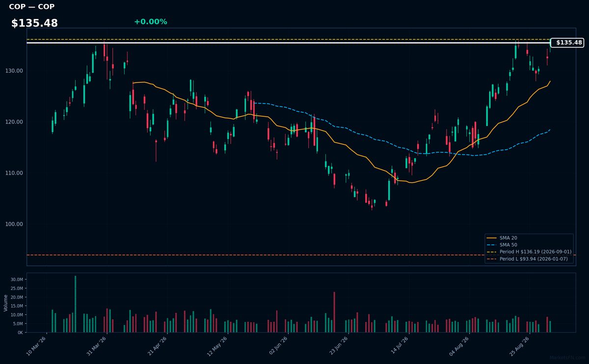Click the 10 Mar '26 date label

pyautogui.click(x=37, y=346)
